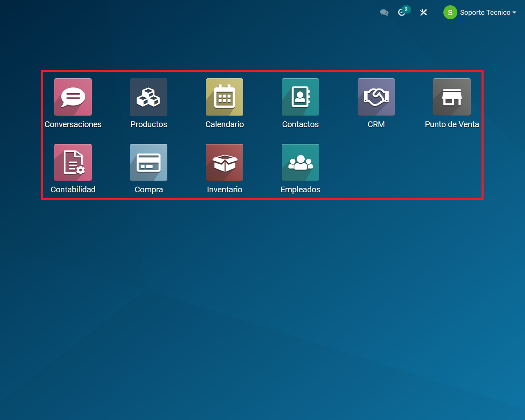Open the Calendario app icon
Viewport: 525px width, 420px height.
tap(224, 97)
